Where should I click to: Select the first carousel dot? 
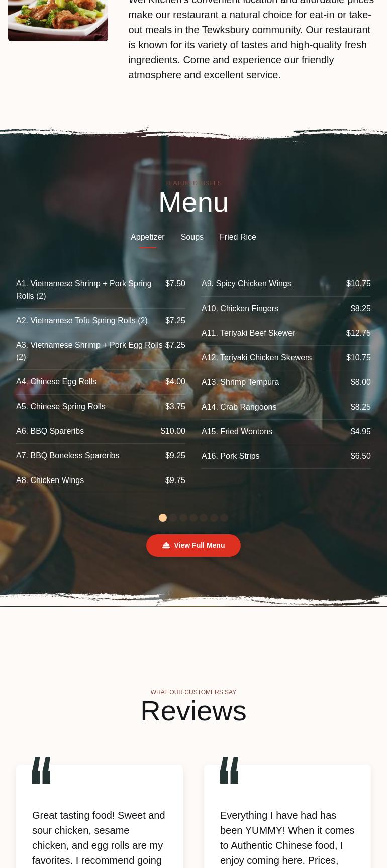[x=163, y=518]
